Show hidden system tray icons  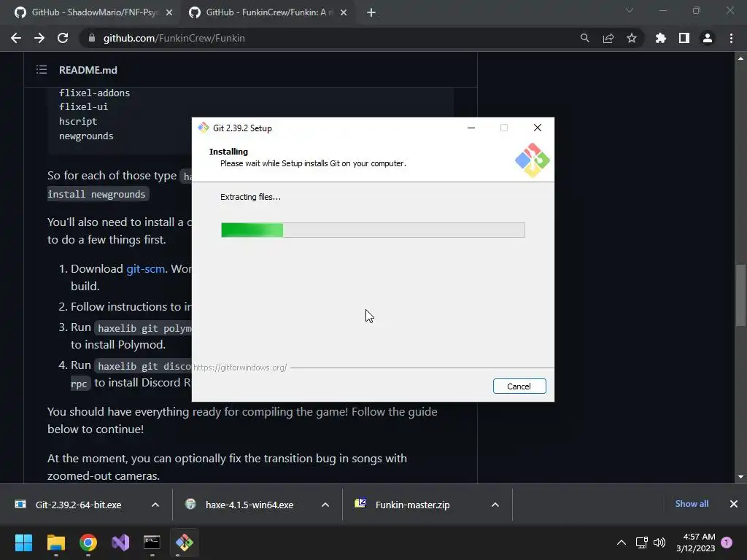click(x=622, y=542)
